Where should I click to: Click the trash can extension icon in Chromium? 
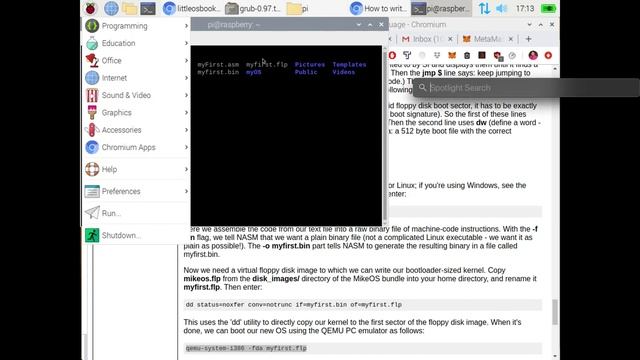point(467,55)
